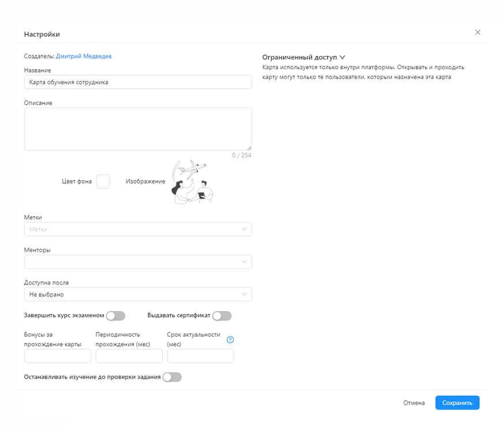Viewport: 504px width, 427px height.
Task: Expand the Доступна после dropdown
Action: (138, 294)
